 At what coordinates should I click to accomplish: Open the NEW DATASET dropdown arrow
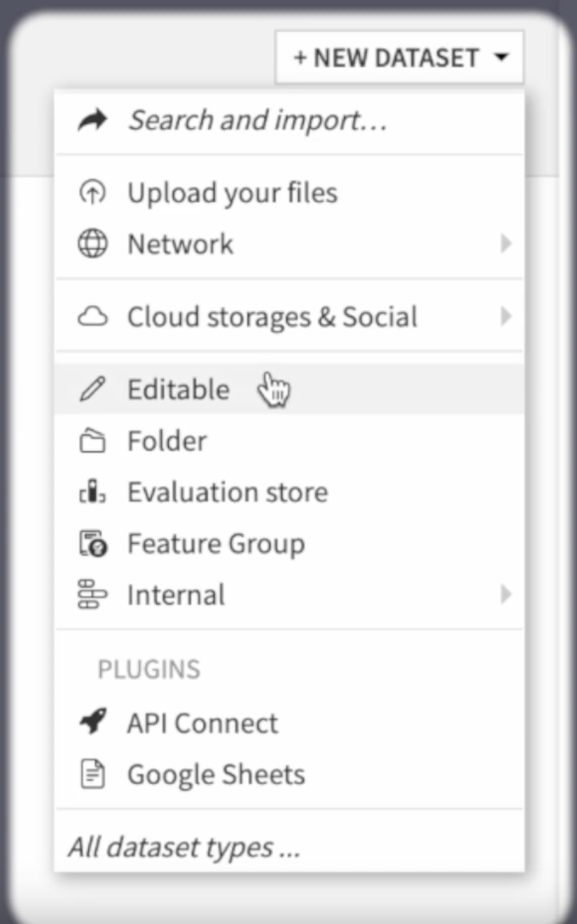click(x=501, y=57)
